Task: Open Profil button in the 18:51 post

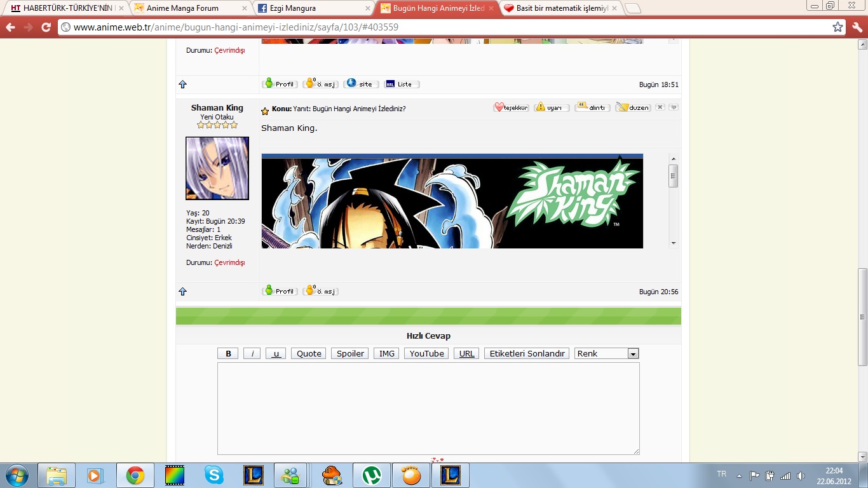Action: pos(280,83)
